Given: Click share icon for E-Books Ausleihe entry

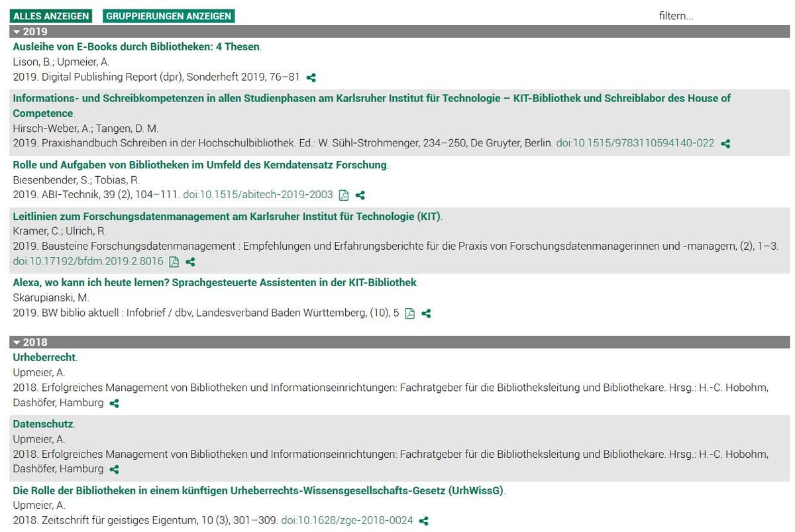Looking at the screenshot, I should (x=311, y=78).
